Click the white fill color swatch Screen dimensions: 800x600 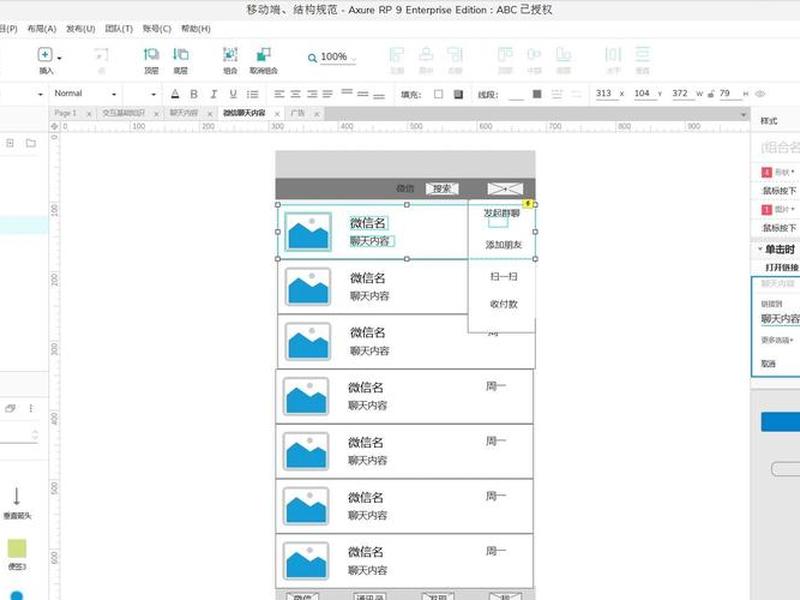[x=438, y=94]
